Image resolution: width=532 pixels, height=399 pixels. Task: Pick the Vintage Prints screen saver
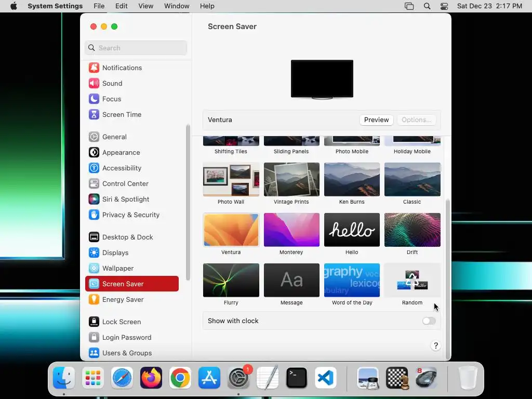(x=291, y=179)
